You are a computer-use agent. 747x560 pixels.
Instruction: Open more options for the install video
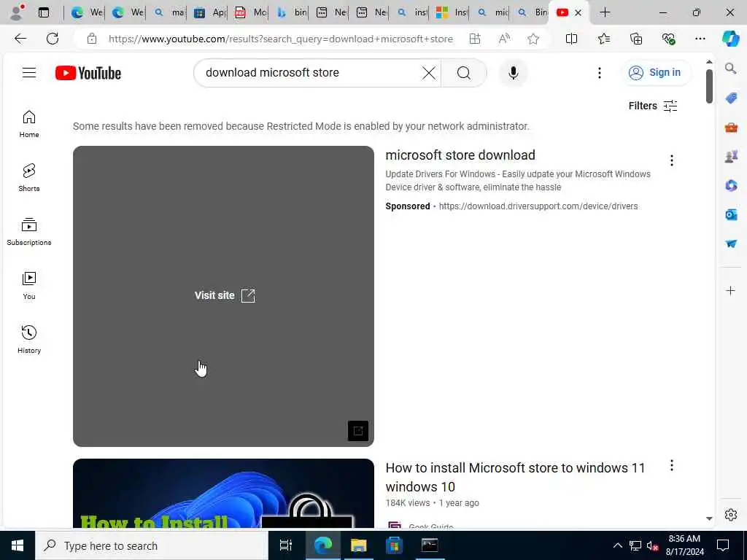[x=672, y=465]
